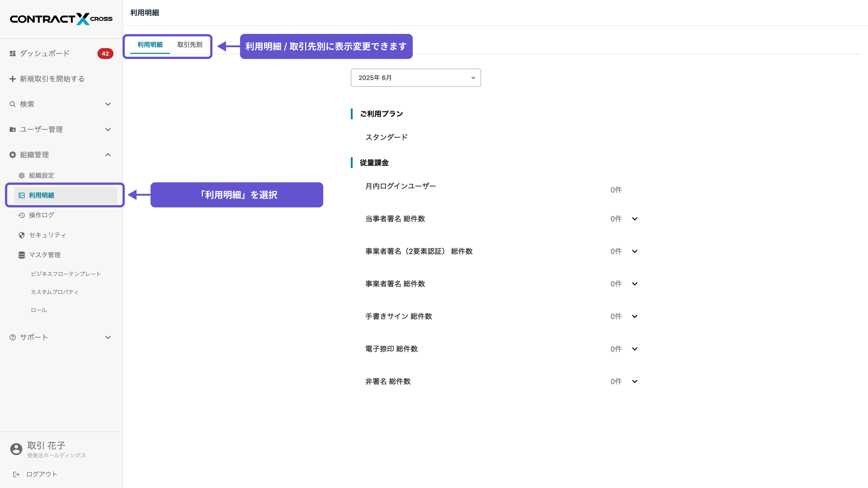Click the サポート question mark icon
The image size is (868, 488).
pyautogui.click(x=12, y=337)
